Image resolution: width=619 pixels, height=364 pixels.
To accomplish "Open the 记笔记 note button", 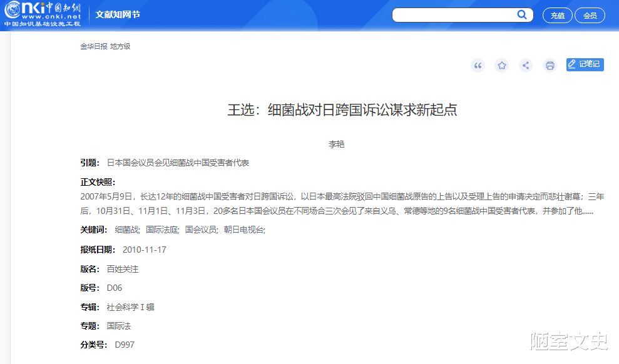I will (585, 64).
